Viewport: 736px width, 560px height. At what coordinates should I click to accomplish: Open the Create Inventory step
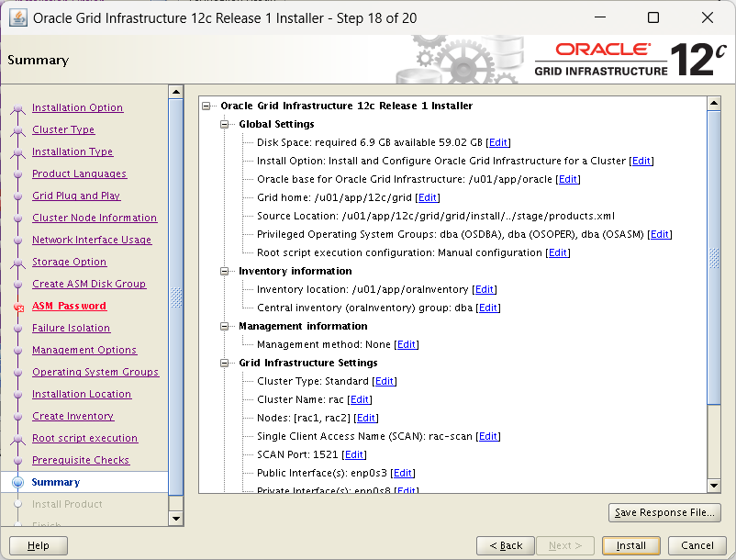pos(72,417)
